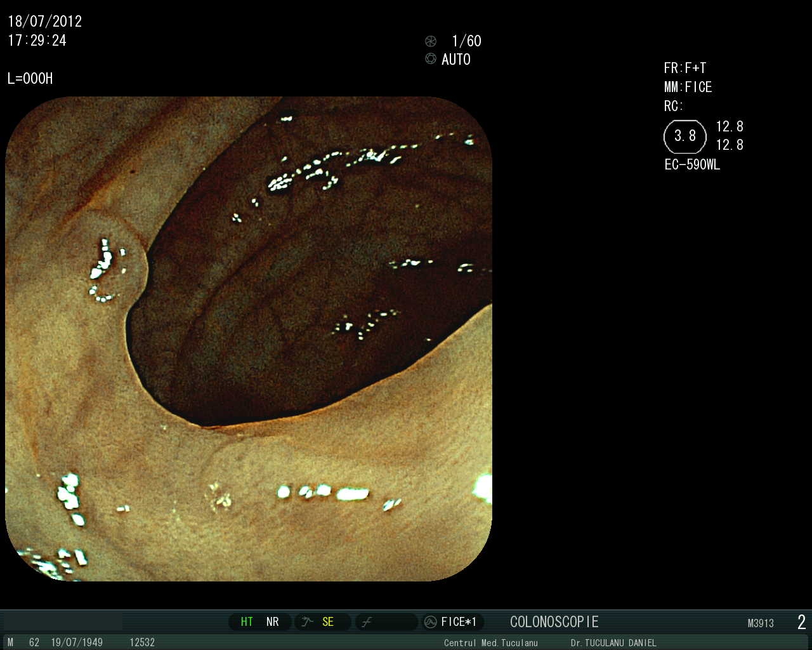Click the birth date 19/07/1949

77,642
